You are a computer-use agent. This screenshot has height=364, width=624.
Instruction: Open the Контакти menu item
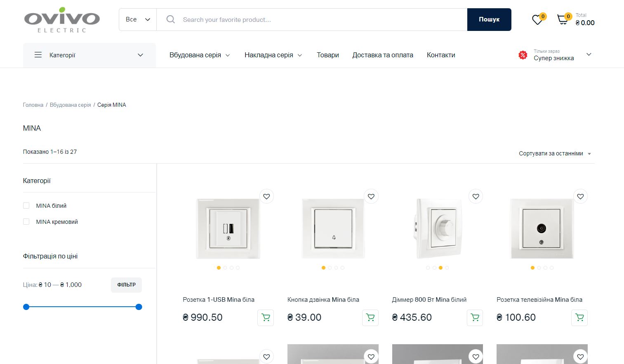click(x=441, y=55)
